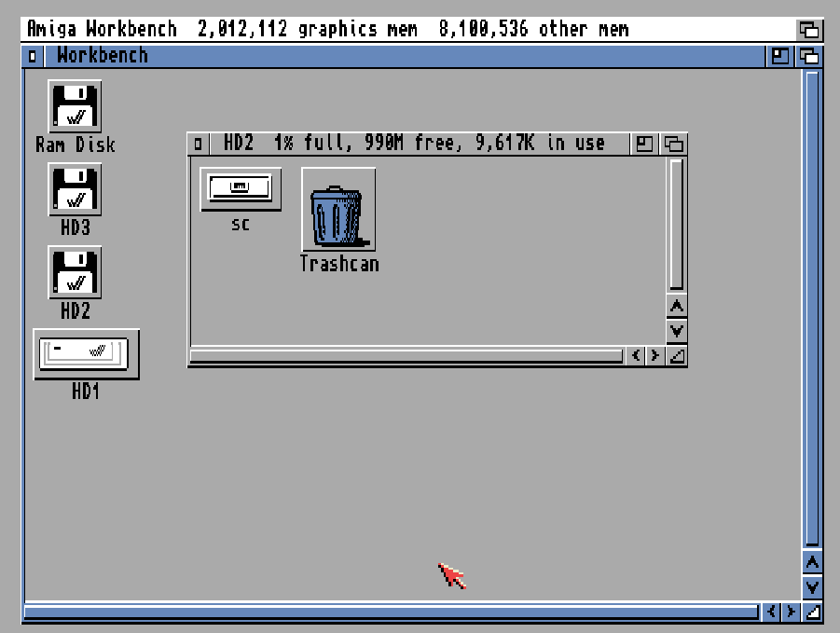Click the sc label text
Viewport: 840px width, 633px height.
(x=241, y=225)
